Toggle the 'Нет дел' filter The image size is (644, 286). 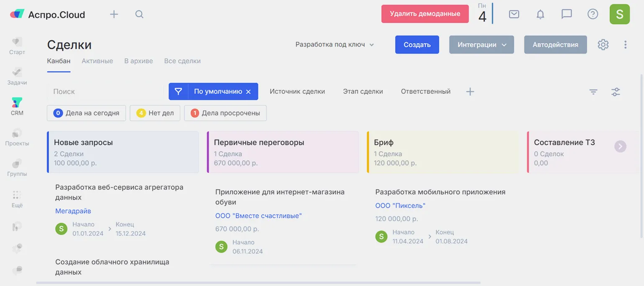155,113
